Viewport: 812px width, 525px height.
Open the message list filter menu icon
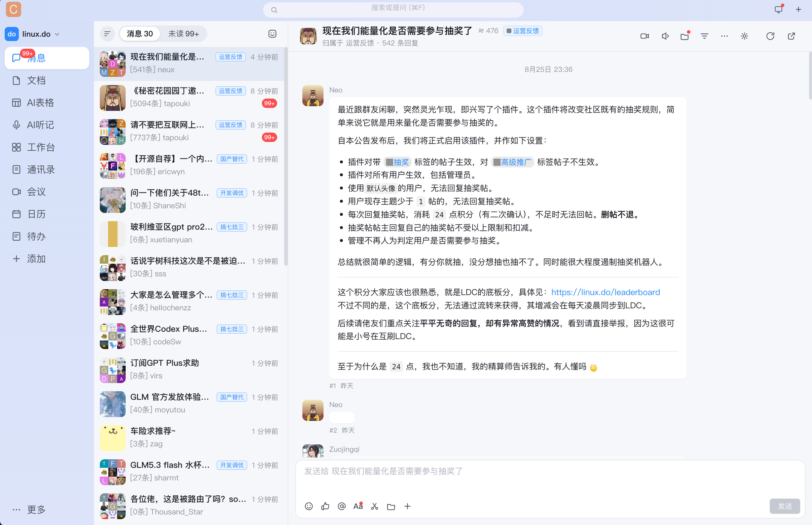pos(107,34)
